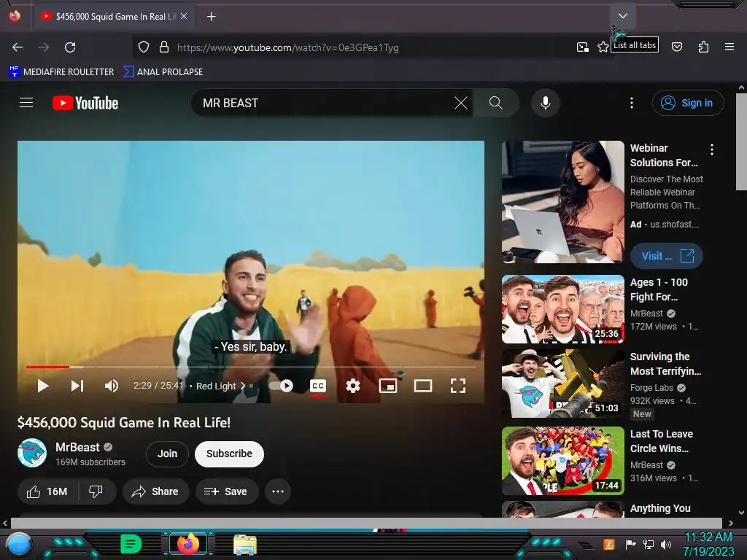The height and width of the screenshot is (560, 747).
Task: Open the Forge Labs channel name
Action: [651, 388]
